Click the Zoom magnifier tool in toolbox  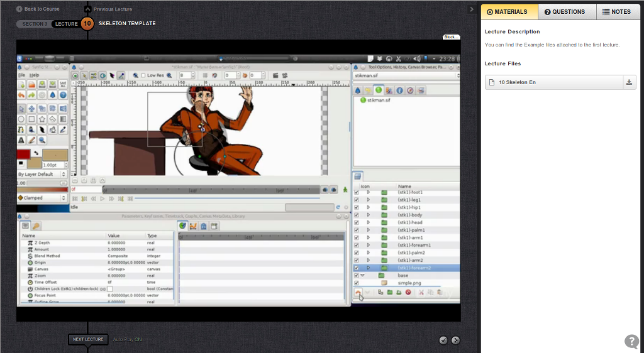click(42, 140)
